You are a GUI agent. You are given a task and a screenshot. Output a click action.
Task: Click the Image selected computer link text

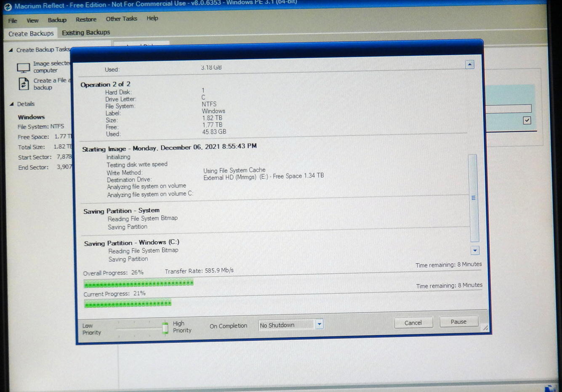click(51, 67)
